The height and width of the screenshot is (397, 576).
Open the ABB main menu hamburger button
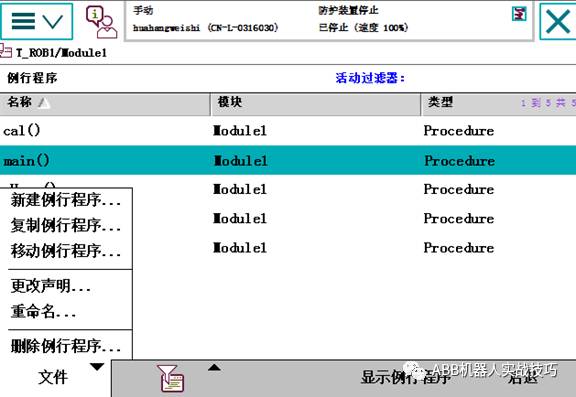click(x=36, y=21)
